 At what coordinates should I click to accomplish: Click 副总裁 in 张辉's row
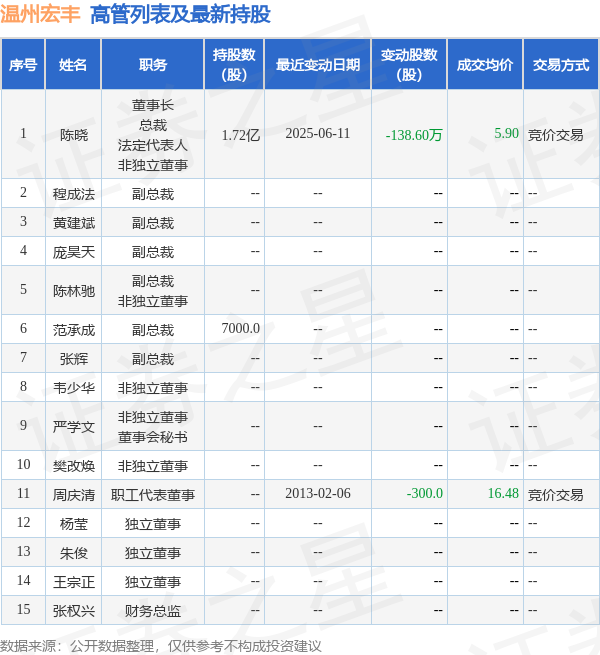[153, 359]
